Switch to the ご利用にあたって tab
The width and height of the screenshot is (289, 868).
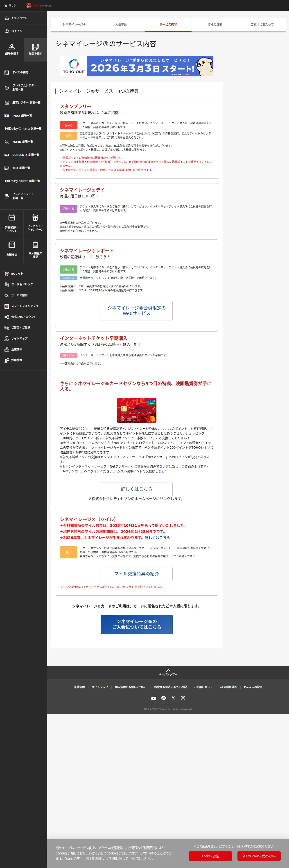click(262, 25)
